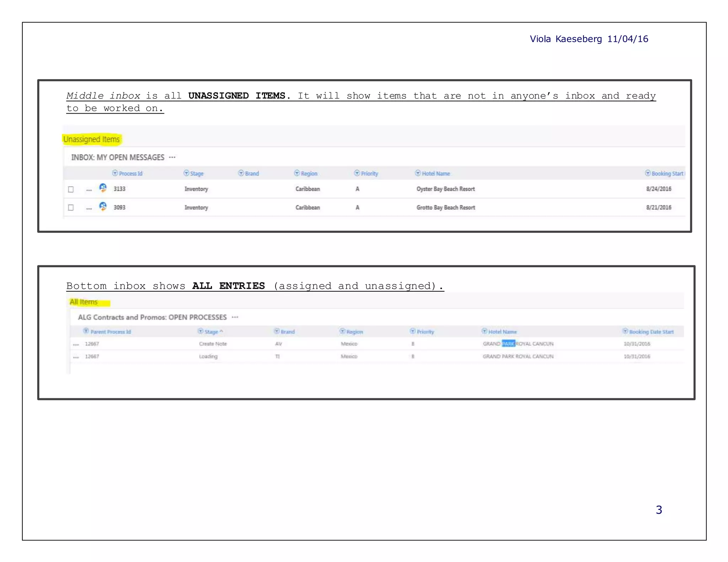Click Priority column header in Unassigned Items

click(369, 173)
